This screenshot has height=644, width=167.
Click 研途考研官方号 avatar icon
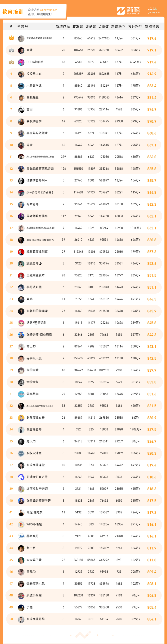coord(21,477)
